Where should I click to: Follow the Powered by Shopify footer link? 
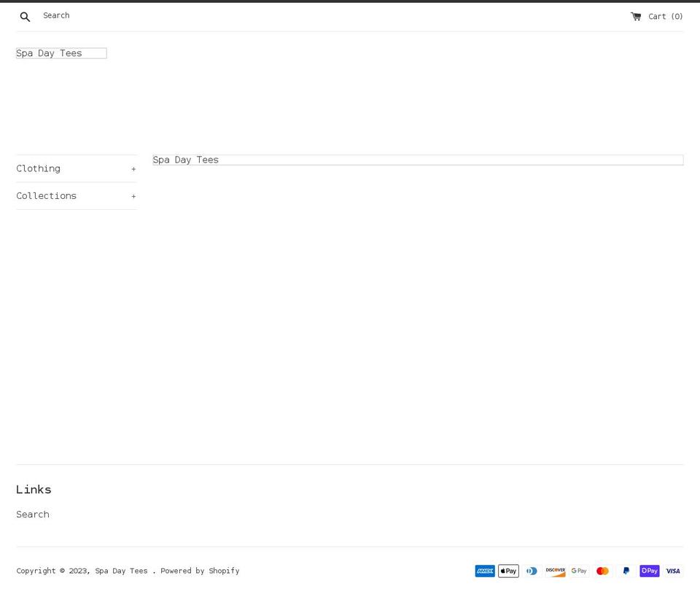click(x=200, y=571)
